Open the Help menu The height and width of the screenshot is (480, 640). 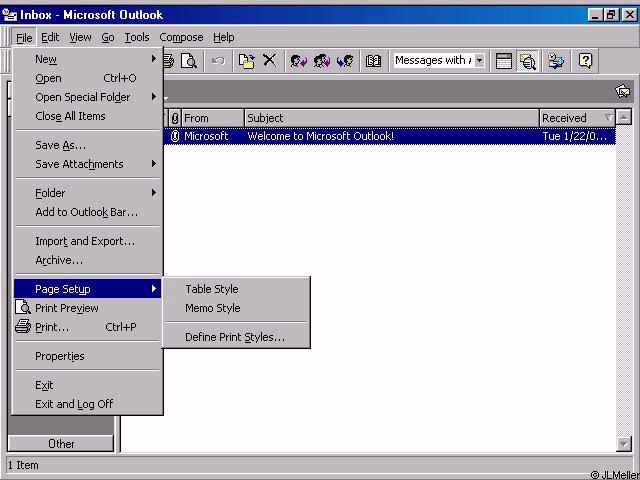(x=224, y=38)
